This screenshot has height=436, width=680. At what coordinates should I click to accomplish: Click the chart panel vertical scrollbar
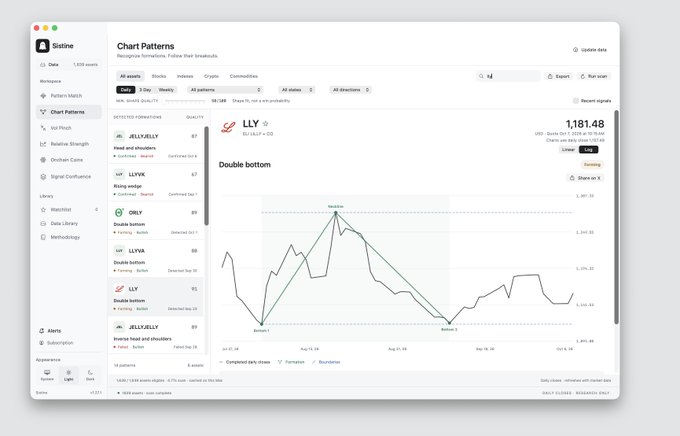[616, 217]
